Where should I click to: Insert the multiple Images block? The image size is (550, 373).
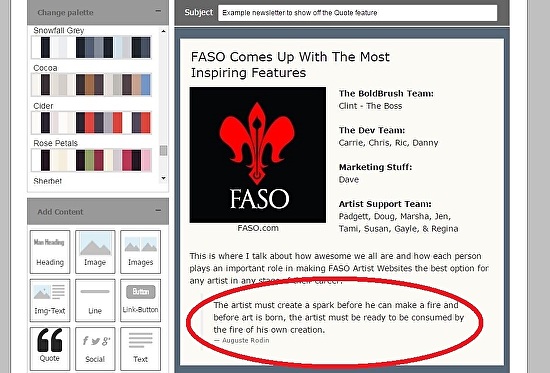click(140, 252)
